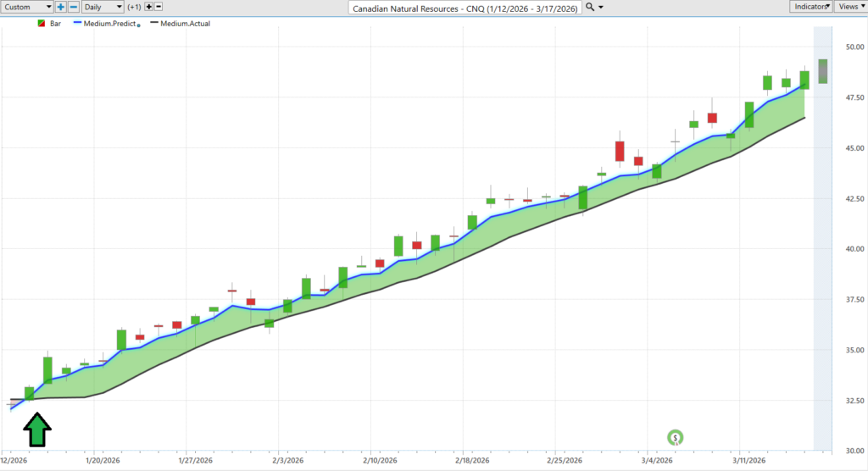
Task: Open the Views menu
Action: 850,7
